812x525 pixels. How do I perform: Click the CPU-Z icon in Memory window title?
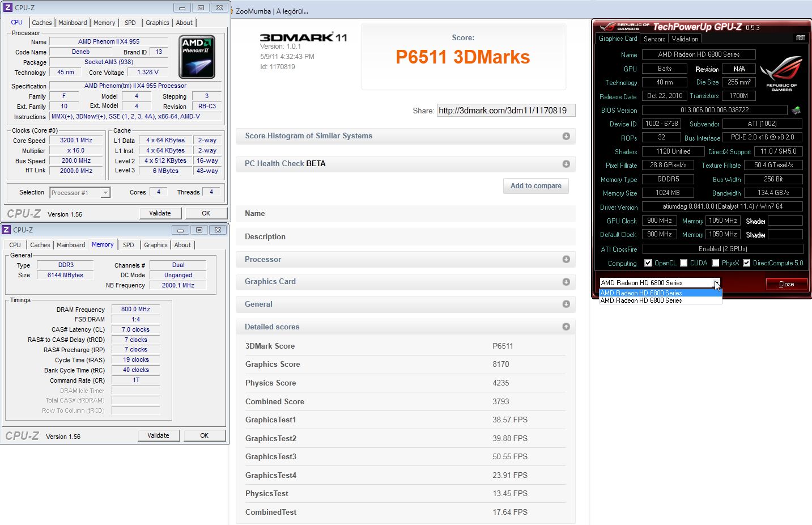click(6, 230)
